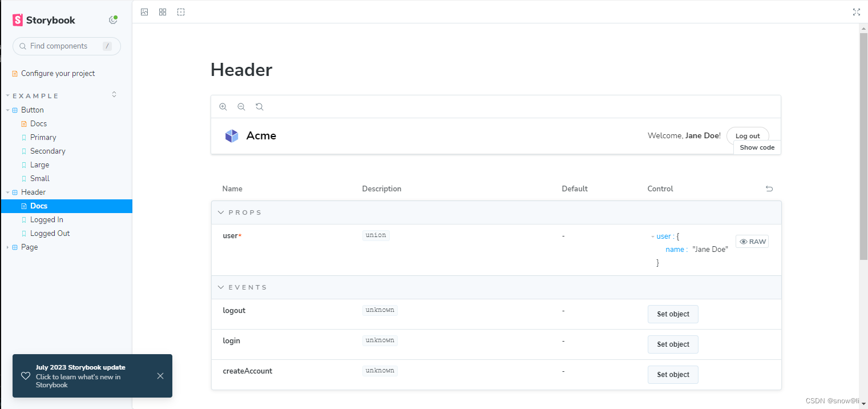Enter full screen mode
This screenshot has height=409, width=868.
coord(856,12)
